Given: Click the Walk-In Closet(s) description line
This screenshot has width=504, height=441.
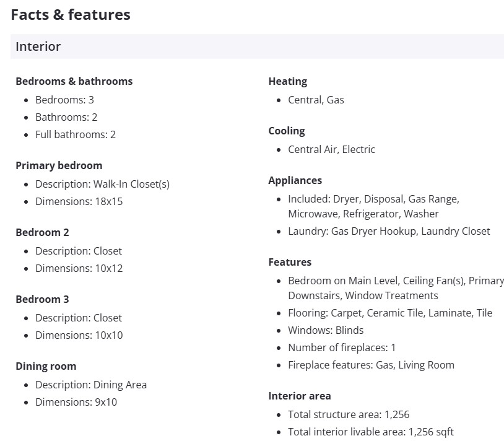Looking at the screenshot, I should pos(102,184).
